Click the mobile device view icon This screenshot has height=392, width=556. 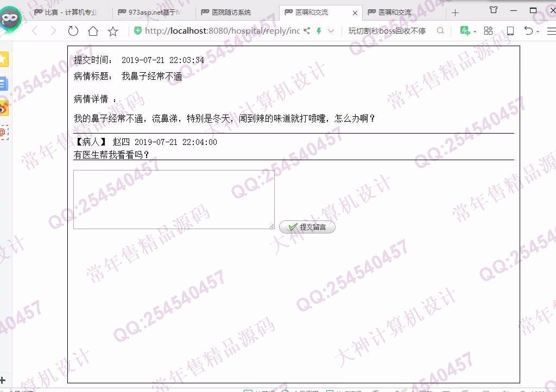click(510, 31)
